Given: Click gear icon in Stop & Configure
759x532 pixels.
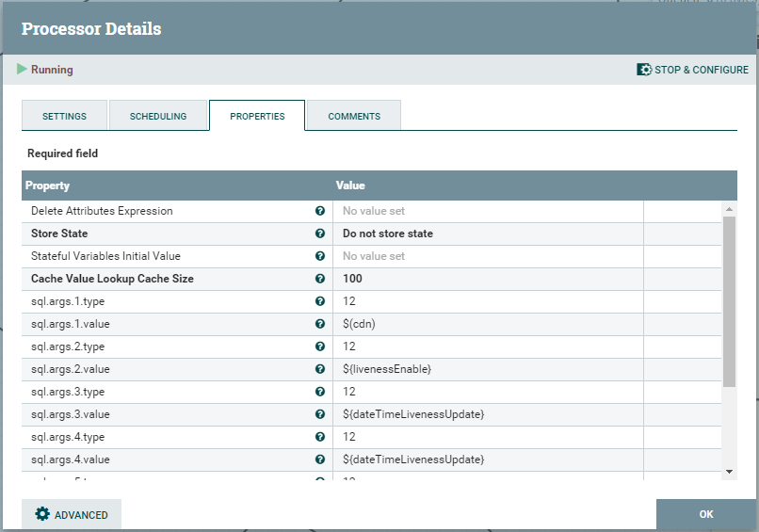Looking at the screenshot, I should (x=644, y=70).
